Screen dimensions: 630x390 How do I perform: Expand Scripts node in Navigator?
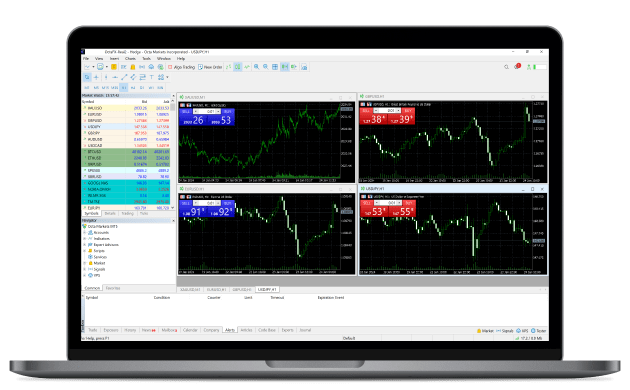click(x=85, y=251)
